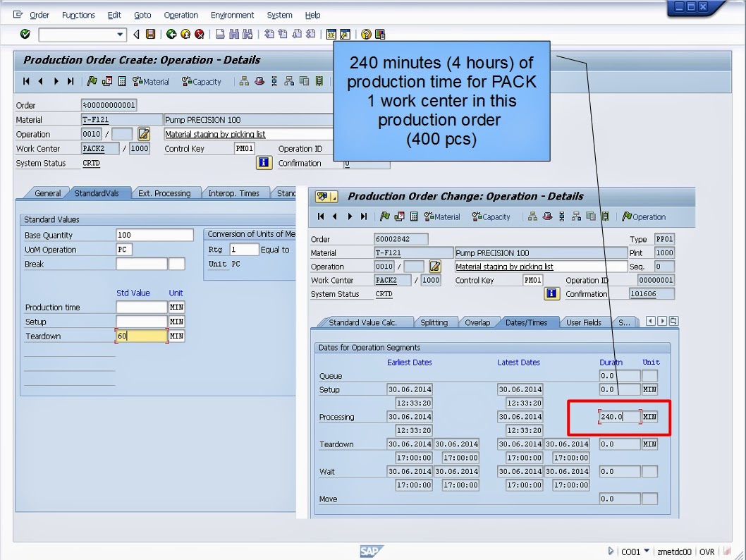Open the command field dropdown arrow
The height and width of the screenshot is (560, 746).
click(120, 34)
